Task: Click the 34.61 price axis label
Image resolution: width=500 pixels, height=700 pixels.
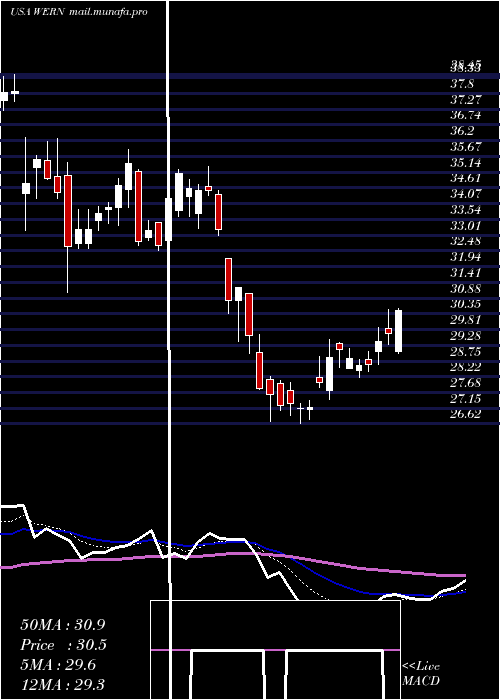Action: pos(466,178)
